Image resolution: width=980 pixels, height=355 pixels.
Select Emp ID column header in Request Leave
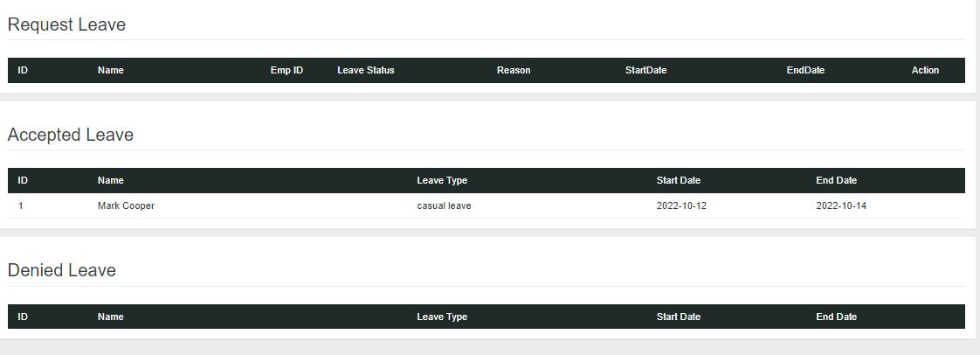[x=286, y=71]
